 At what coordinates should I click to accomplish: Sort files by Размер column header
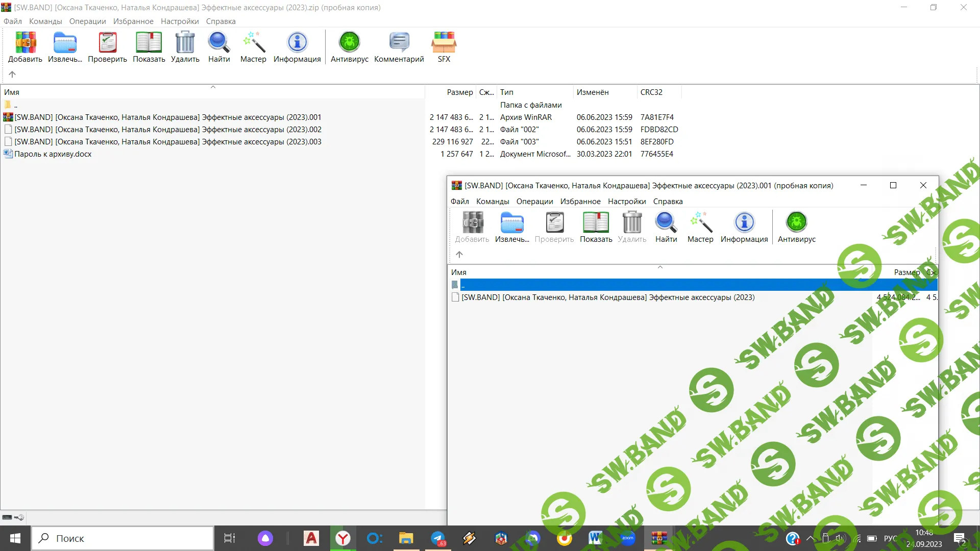[459, 92]
